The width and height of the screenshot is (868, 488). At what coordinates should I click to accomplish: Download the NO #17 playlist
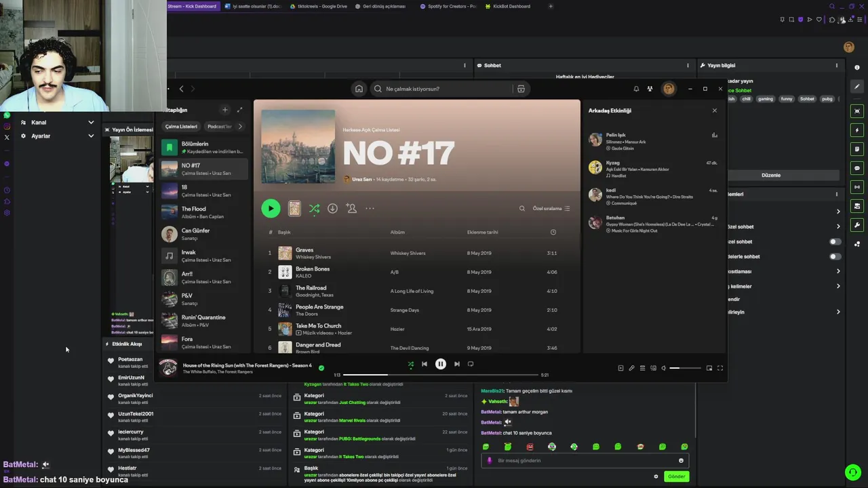click(332, 209)
